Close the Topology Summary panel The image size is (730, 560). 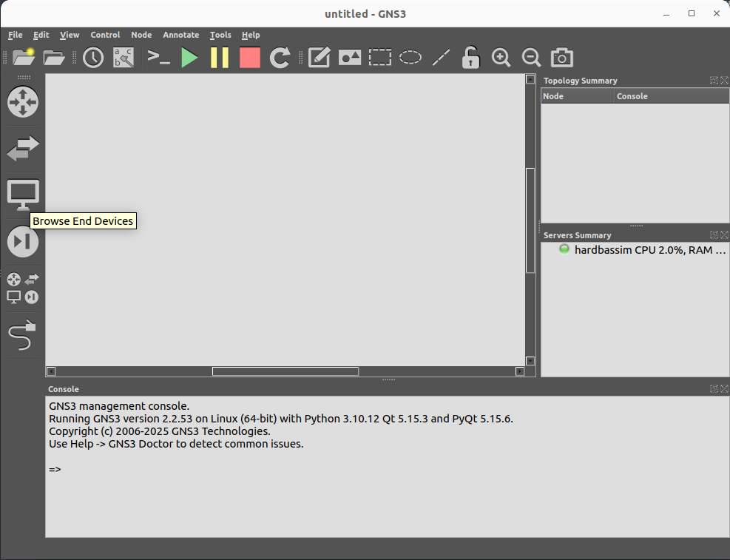(x=724, y=81)
